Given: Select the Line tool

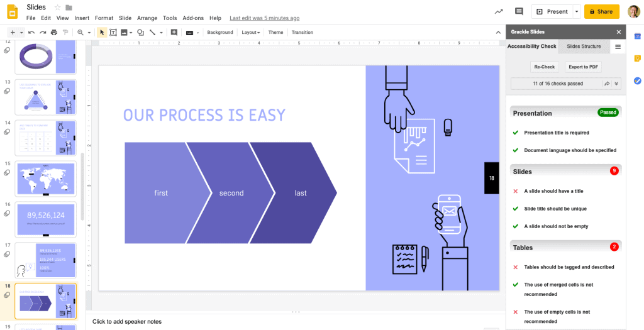Looking at the screenshot, I should tap(152, 33).
